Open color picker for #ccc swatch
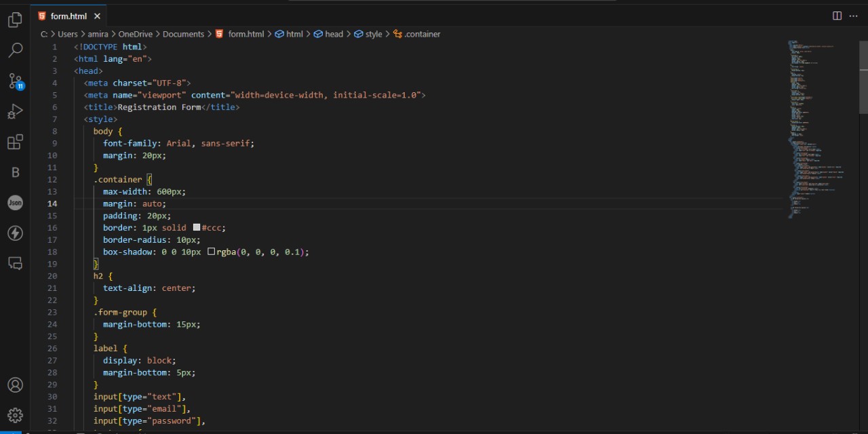 tap(197, 228)
